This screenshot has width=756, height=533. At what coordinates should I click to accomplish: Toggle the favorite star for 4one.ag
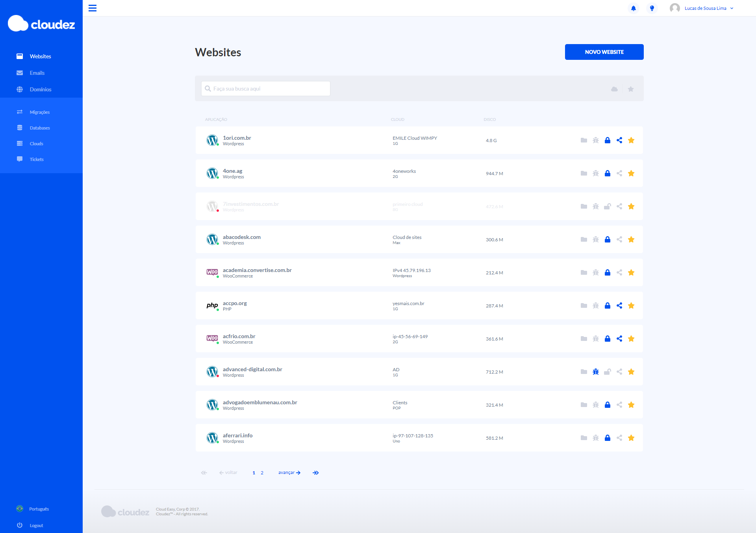pyautogui.click(x=631, y=173)
